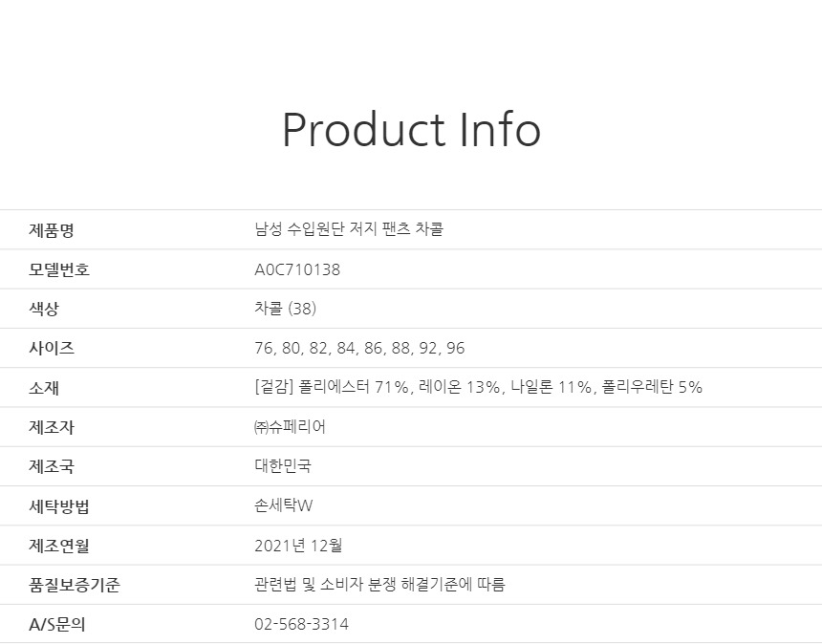
Task: Click color value 차콜 (38)
Action: pos(285,308)
